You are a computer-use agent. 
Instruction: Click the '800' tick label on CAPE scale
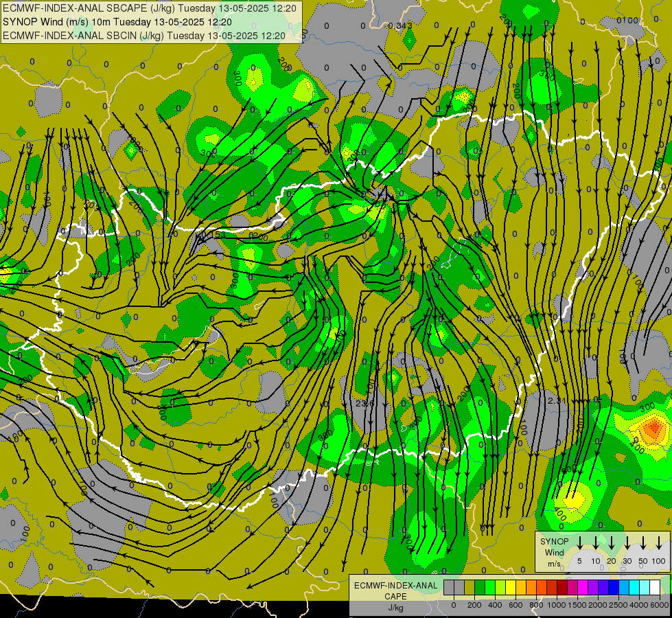tap(536, 605)
